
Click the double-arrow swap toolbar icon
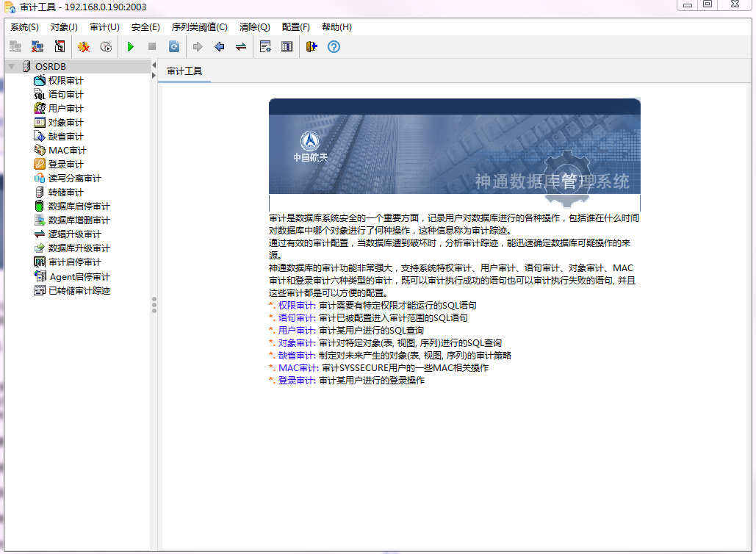tap(241, 47)
